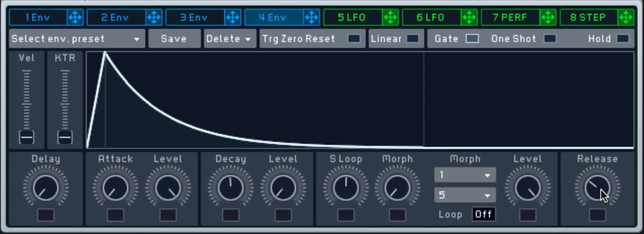The height and width of the screenshot is (234, 644).
Task: Click the Attack Level knob
Action: 168,188
